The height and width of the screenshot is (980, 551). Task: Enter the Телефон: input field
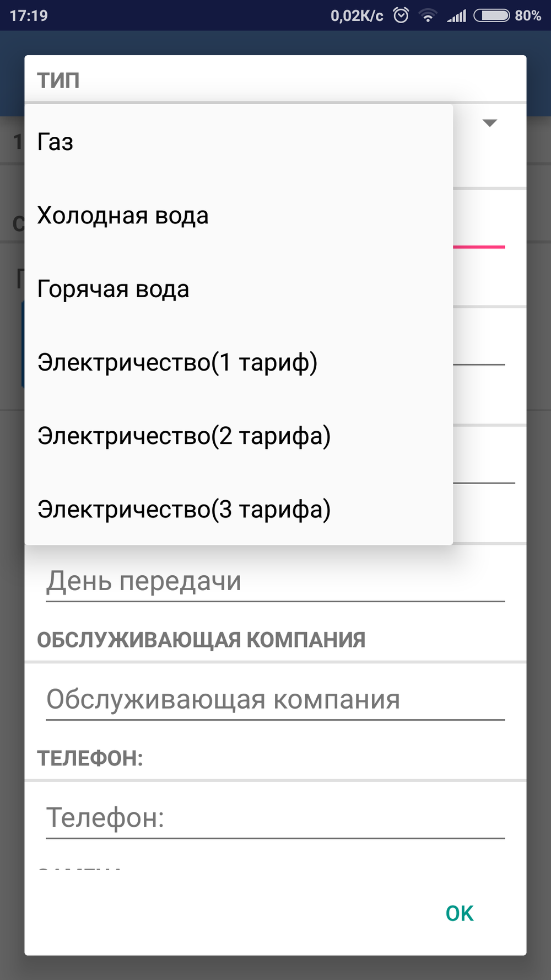coord(275,818)
